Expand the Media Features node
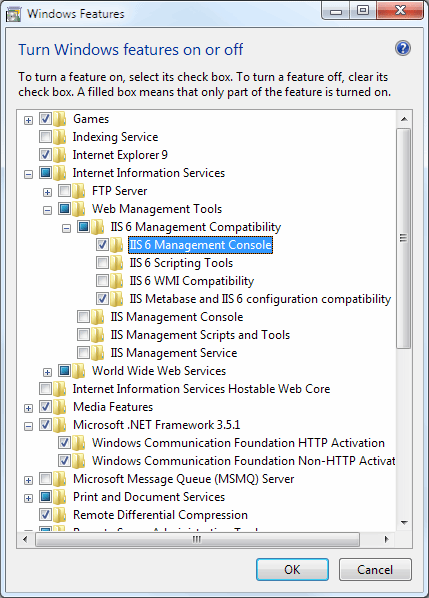Image resolution: width=429 pixels, height=598 pixels. tap(28, 408)
